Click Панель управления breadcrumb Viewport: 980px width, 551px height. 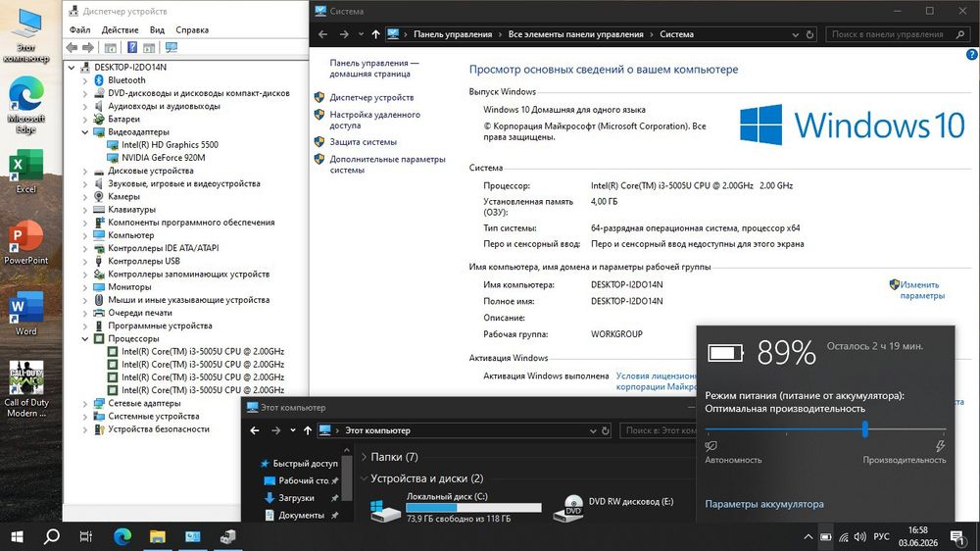tap(453, 34)
